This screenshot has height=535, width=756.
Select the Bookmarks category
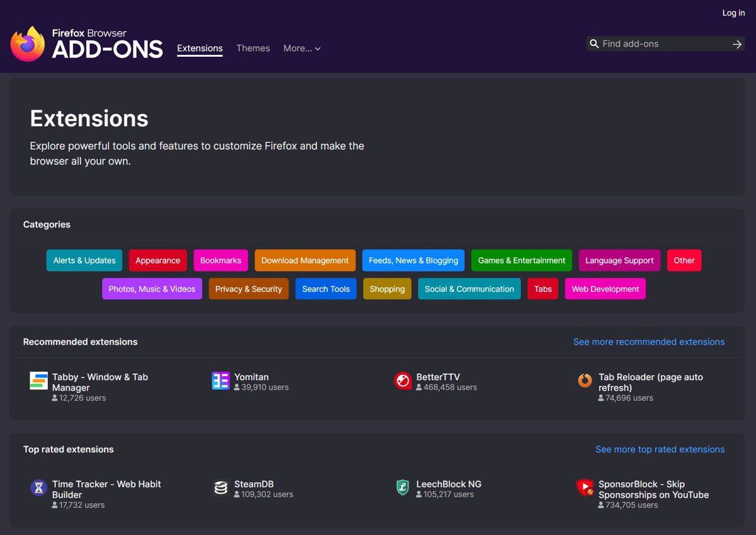220,260
